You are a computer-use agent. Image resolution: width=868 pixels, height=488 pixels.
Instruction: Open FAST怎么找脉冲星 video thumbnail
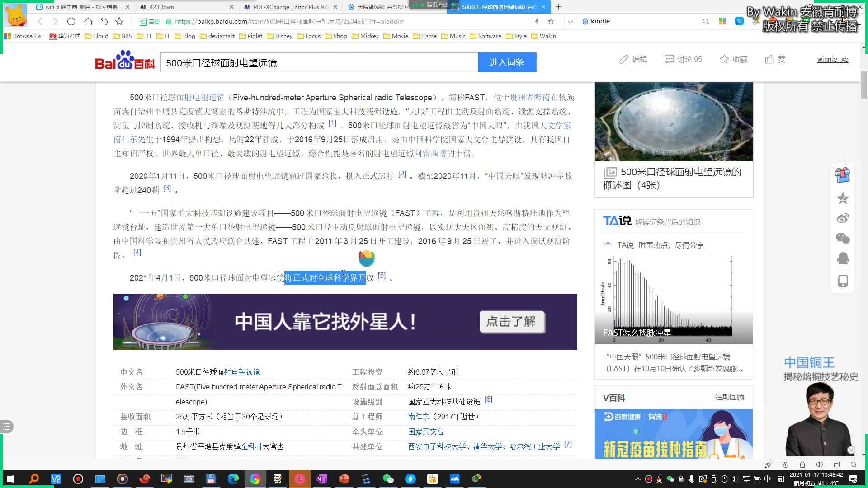click(x=674, y=299)
